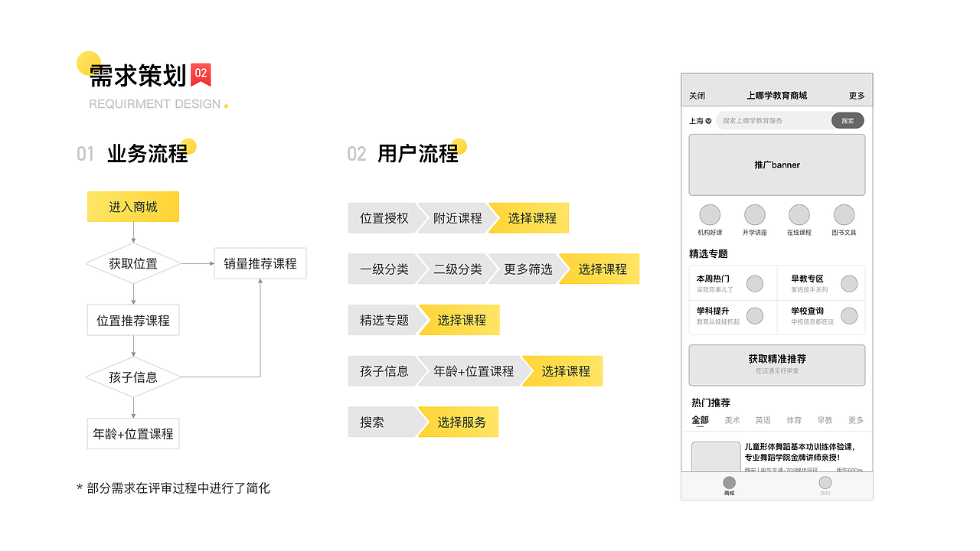Screen dimensions: 980x551
Task: Click the 用户流程 section heading
Action: point(418,154)
